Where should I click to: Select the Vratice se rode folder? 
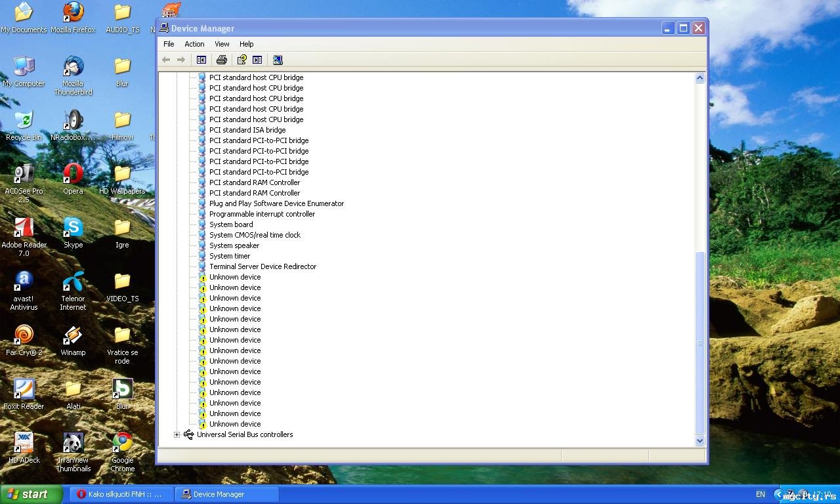[122, 345]
